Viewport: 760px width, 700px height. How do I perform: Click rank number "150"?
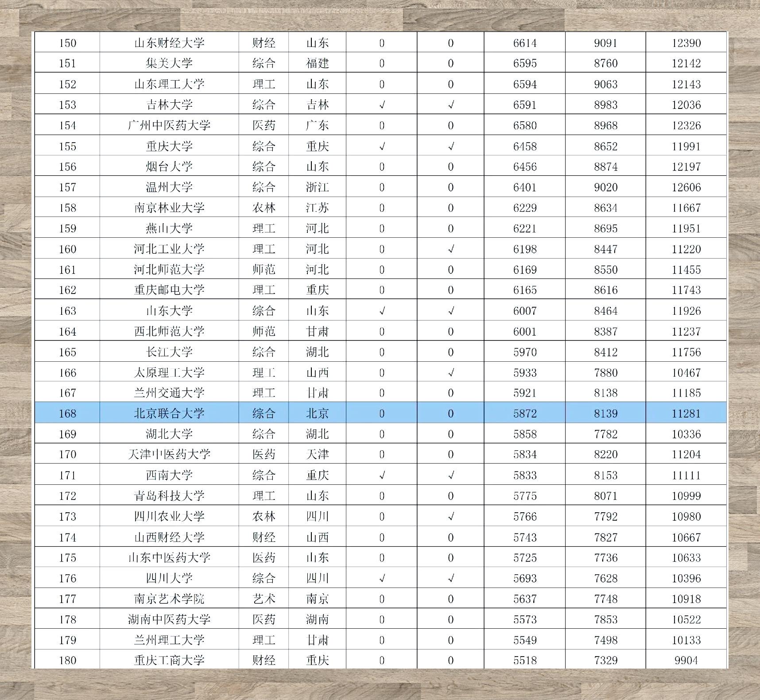68,43
